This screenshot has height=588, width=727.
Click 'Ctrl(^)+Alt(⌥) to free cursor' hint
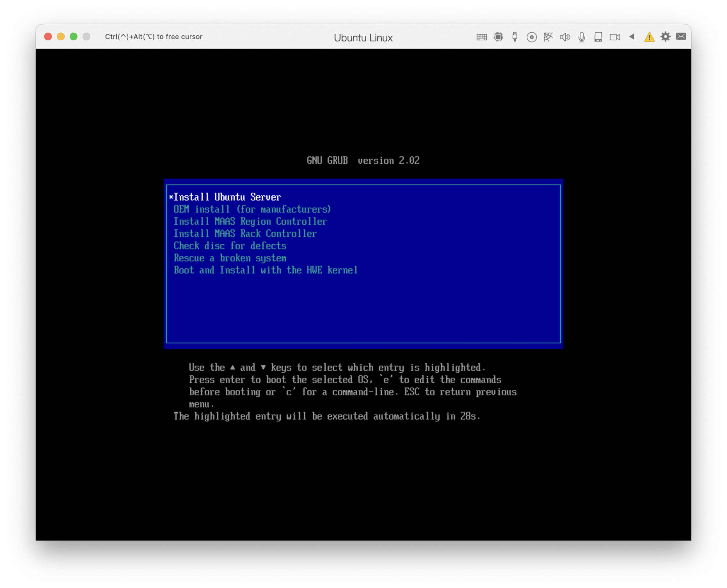(x=154, y=37)
